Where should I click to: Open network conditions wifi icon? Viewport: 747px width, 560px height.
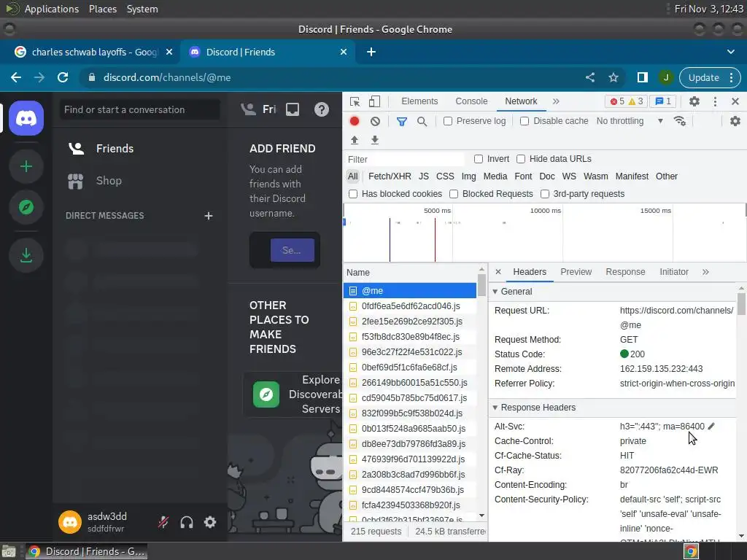coord(680,121)
